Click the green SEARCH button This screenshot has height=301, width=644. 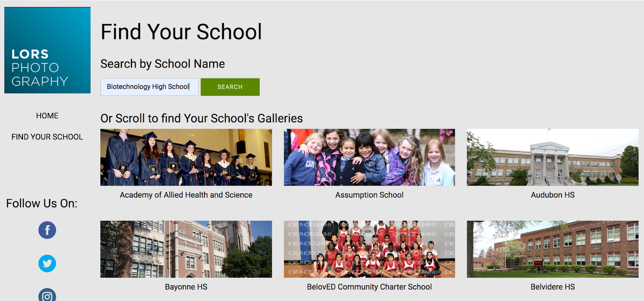click(x=230, y=87)
